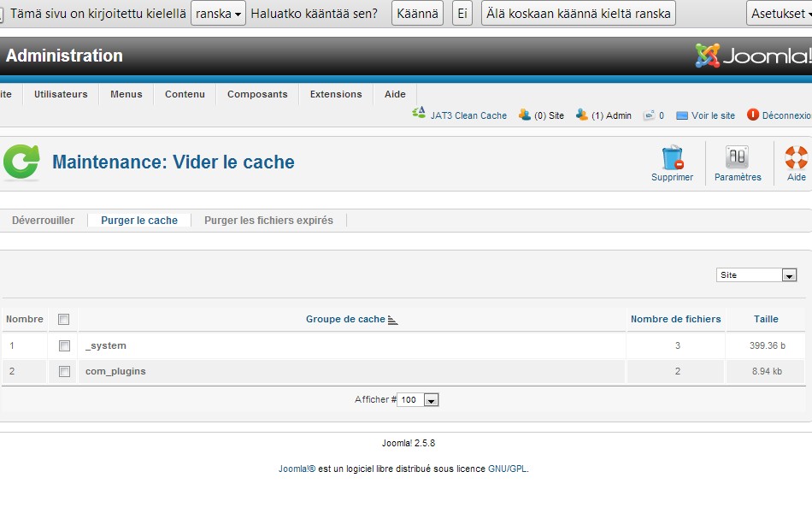Click the JAT3 Clean Cache icon

419,115
